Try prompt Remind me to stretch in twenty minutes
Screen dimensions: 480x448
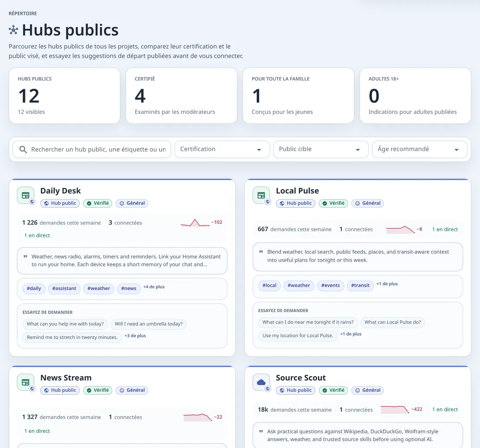(72, 337)
